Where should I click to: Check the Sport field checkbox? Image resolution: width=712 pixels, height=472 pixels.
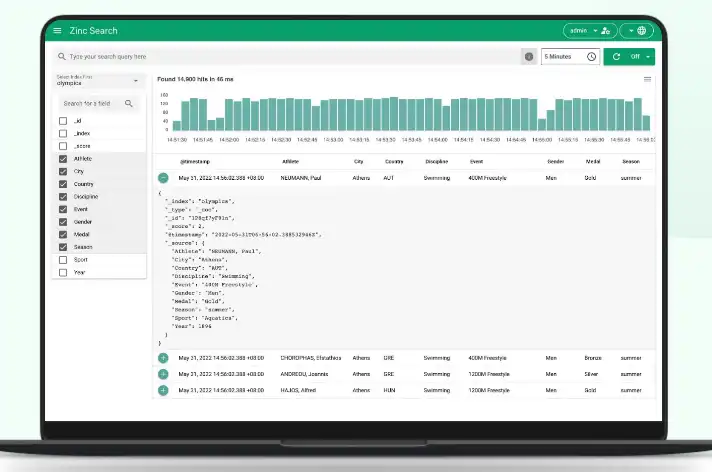click(x=63, y=260)
